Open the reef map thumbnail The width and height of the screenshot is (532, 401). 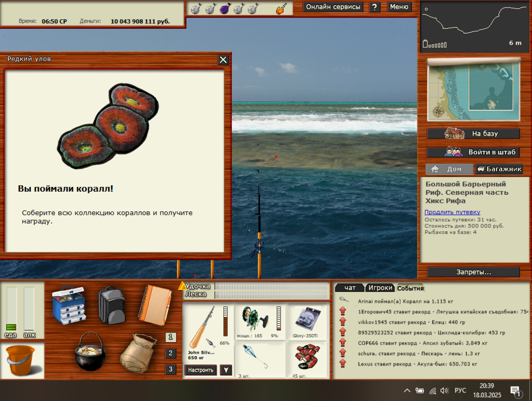click(473, 89)
